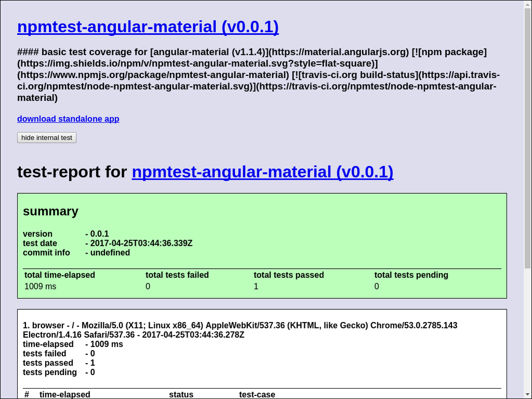Click the scrollbar track below the thumb
The width and height of the screenshot is (532, 399).
pyautogui.click(x=527, y=332)
